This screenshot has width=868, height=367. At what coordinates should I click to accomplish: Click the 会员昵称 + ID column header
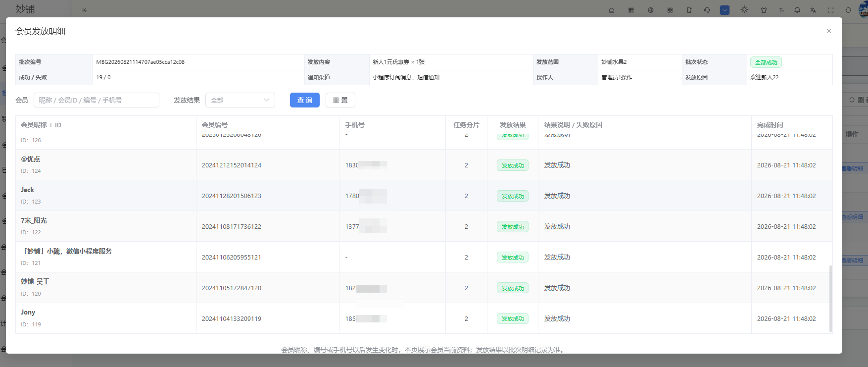tap(41, 125)
